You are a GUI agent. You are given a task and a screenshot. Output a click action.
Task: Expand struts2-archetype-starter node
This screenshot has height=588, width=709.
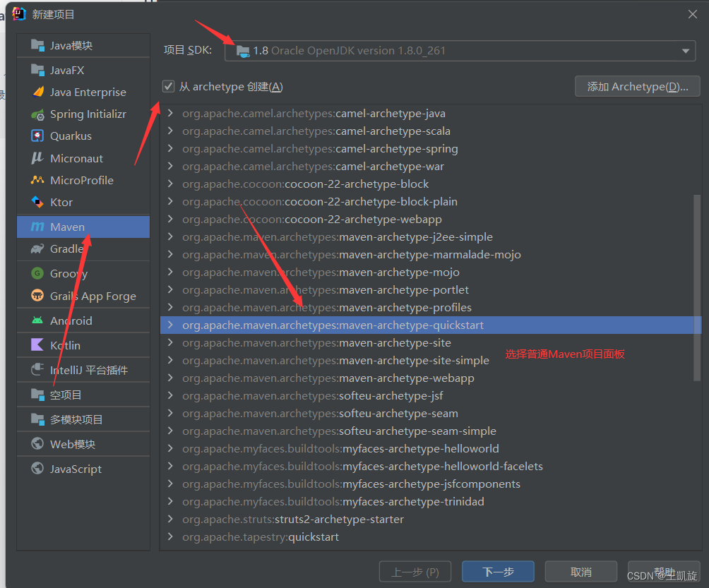[x=170, y=519]
